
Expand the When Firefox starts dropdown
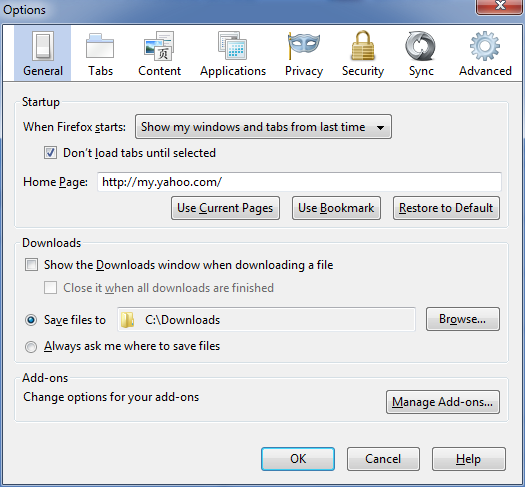(263, 127)
